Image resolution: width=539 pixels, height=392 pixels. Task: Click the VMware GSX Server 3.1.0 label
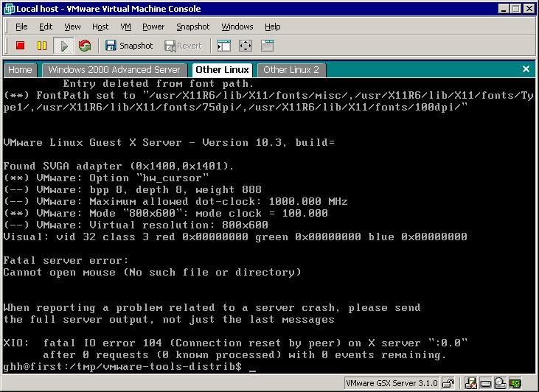392,383
